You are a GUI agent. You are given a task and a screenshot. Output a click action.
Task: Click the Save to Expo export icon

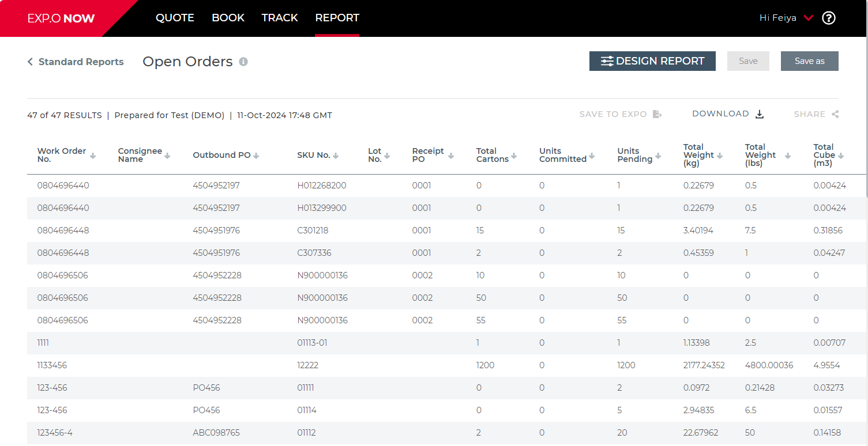(657, 114)
